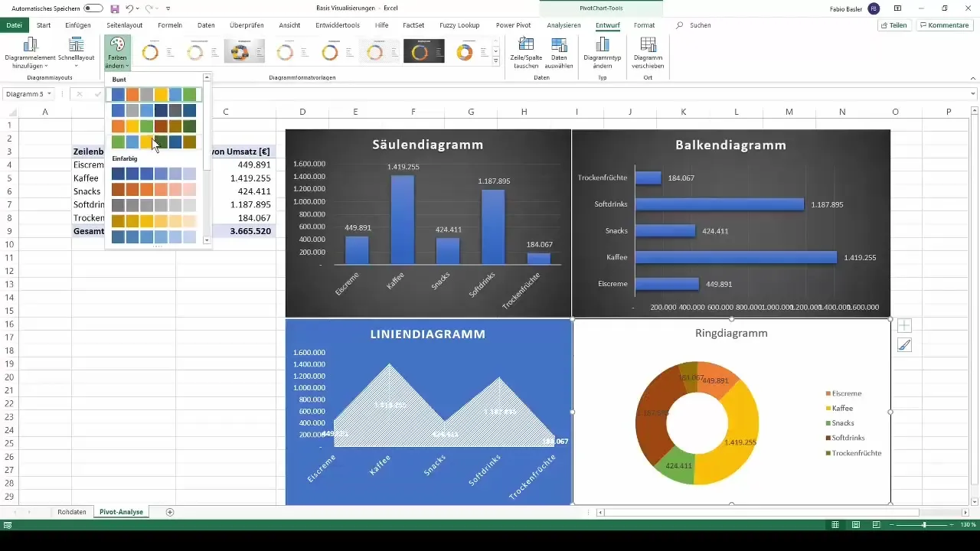Select the fourth Bunt palette row with green
Viewport: 980px width, 551px height.
tap(153, 142)
